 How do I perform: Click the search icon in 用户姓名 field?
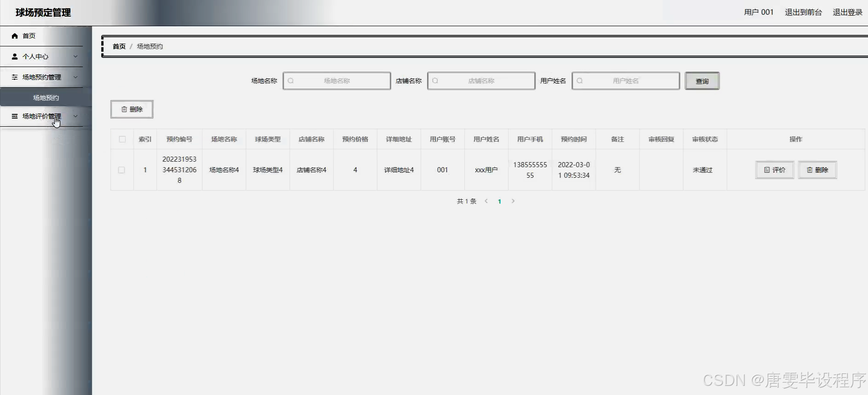pos(579,81)
